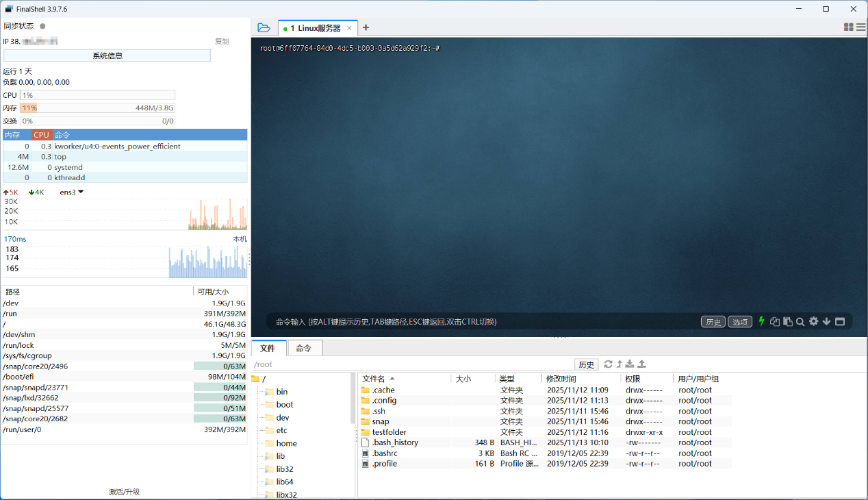
Task: Click the paste icon in terminal toolbar
Action: pos(789,321)
